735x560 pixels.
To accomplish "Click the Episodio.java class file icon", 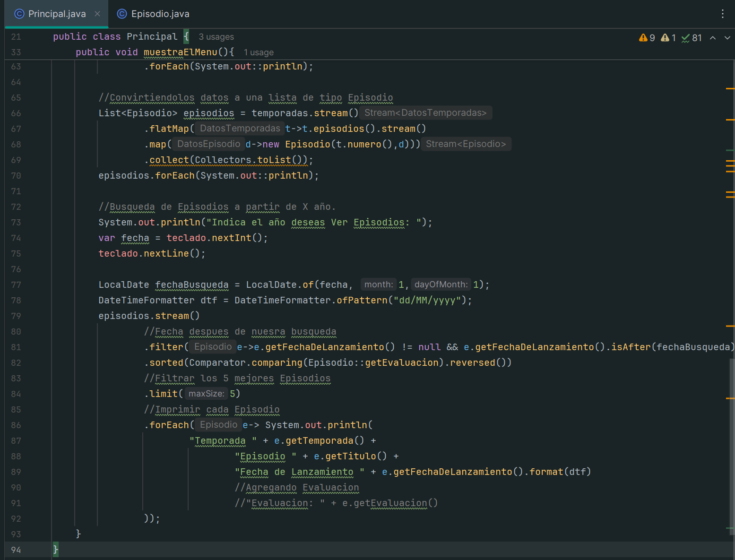I will pos(122,14).
